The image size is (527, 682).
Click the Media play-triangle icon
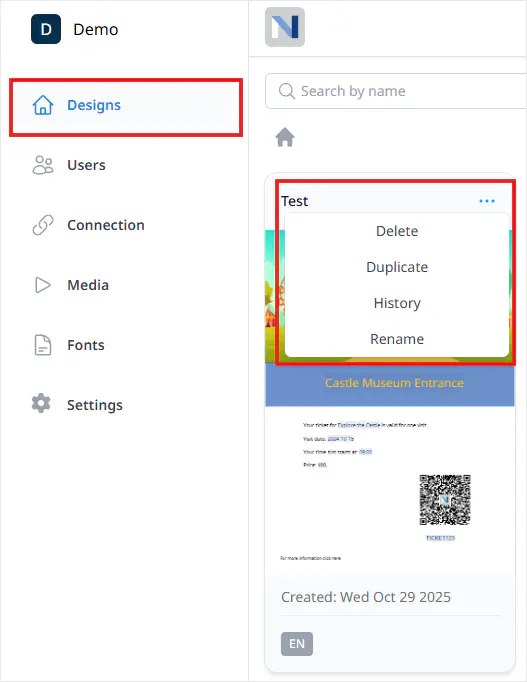(x=43, y=285)
